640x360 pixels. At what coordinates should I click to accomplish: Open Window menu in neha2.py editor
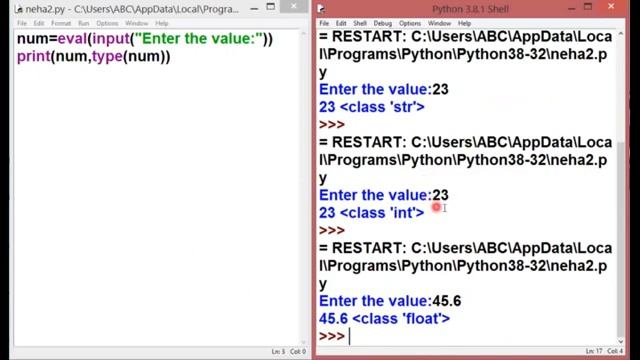tap(136, 23)
